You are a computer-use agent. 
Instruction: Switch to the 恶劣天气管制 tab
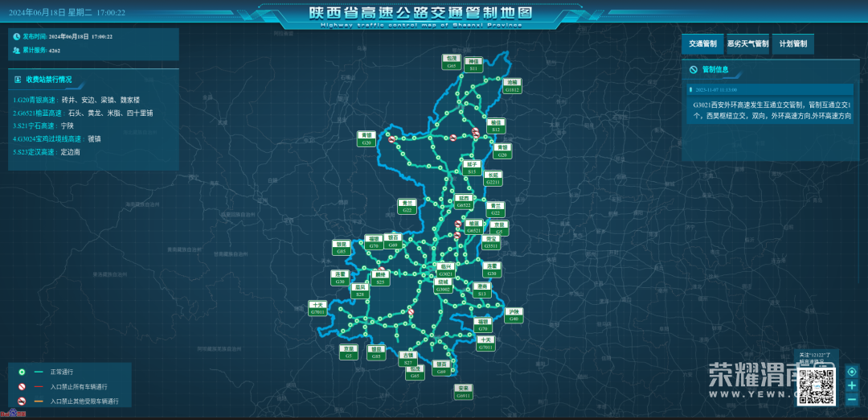tap(747, 44)
